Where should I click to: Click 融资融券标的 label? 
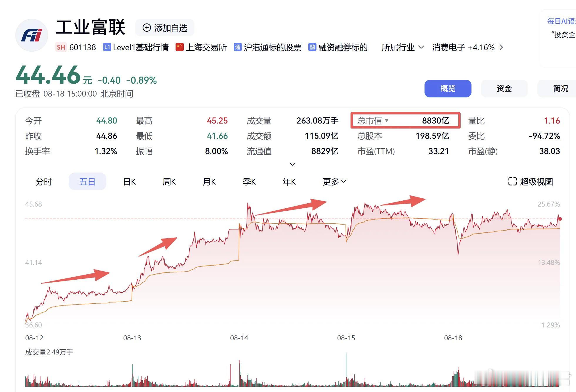point(343,47)
